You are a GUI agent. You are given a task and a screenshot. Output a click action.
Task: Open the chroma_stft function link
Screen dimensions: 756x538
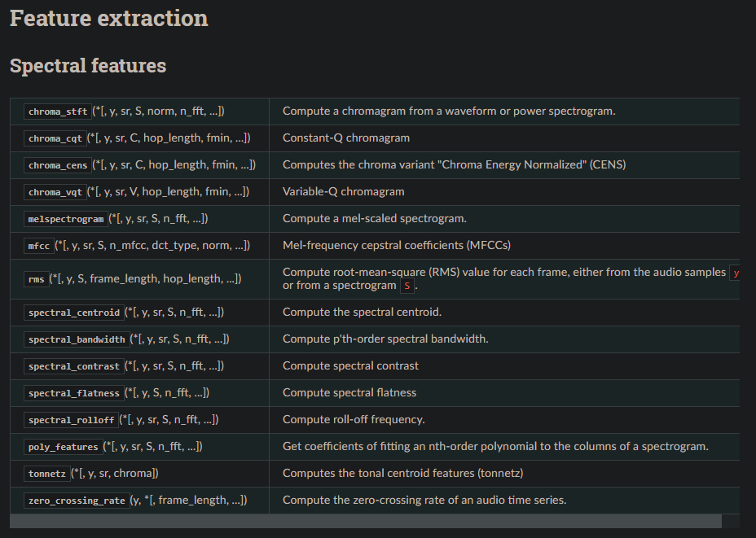(58, 112)
